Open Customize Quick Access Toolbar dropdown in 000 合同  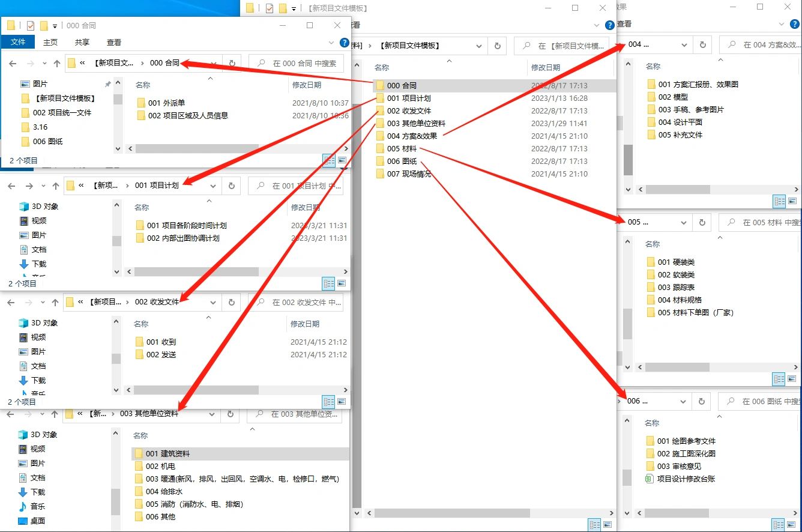(55, 26)
